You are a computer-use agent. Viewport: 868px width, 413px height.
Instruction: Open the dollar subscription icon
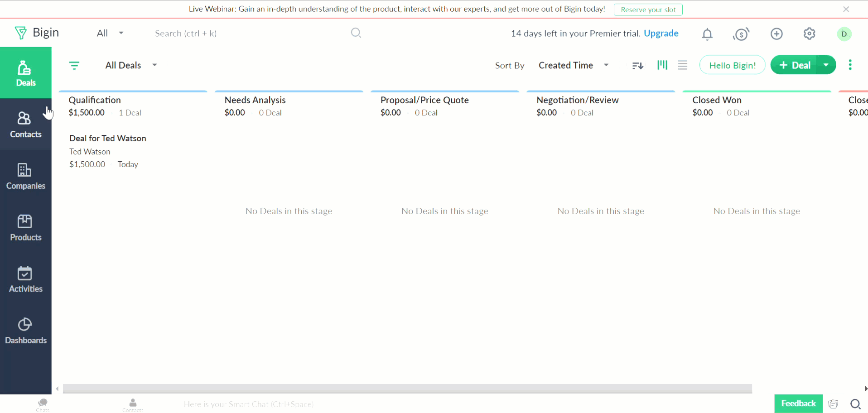(x=741, y=34)
